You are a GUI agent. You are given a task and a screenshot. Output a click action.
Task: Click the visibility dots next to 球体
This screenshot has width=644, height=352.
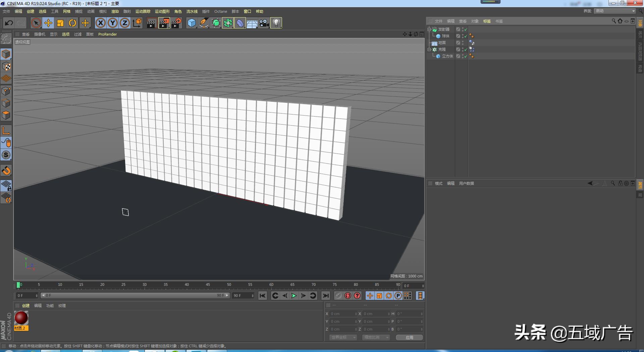click(463, 36)
